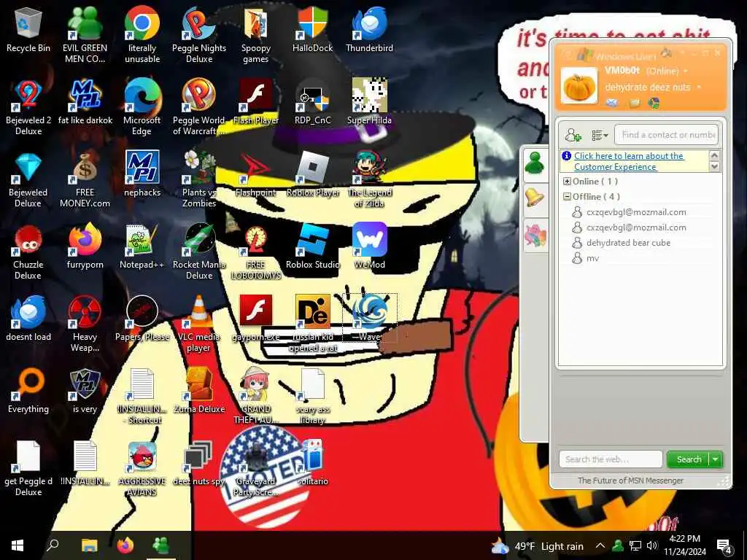Open the Spoopy games folder
The image size is (747, 560).
(x=256, y=35)
